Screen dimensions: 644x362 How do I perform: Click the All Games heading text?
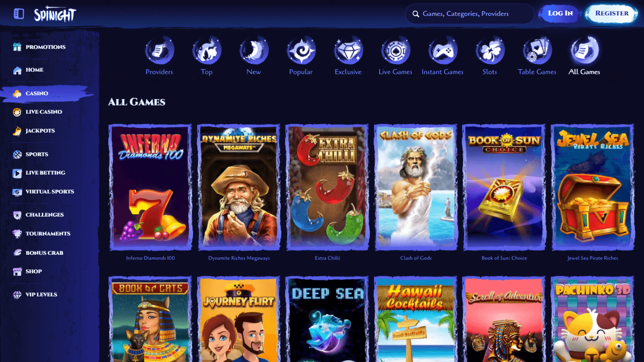[x=137, y=102]
